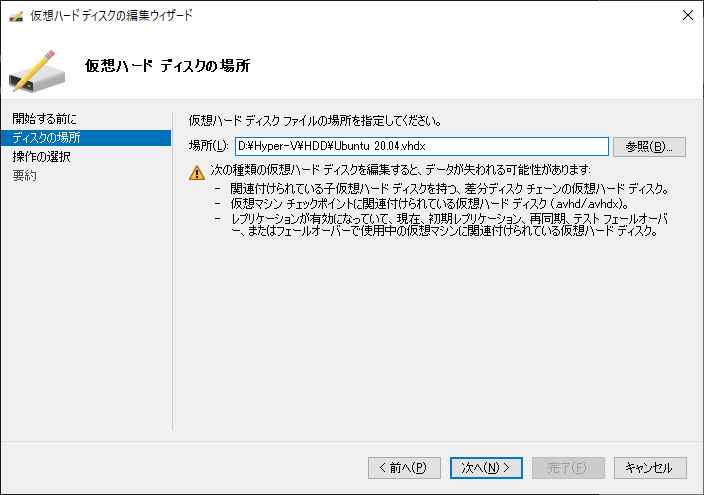Continue with the 次へ(N) > button
The image size is (704, 495).
click(486, 468)
